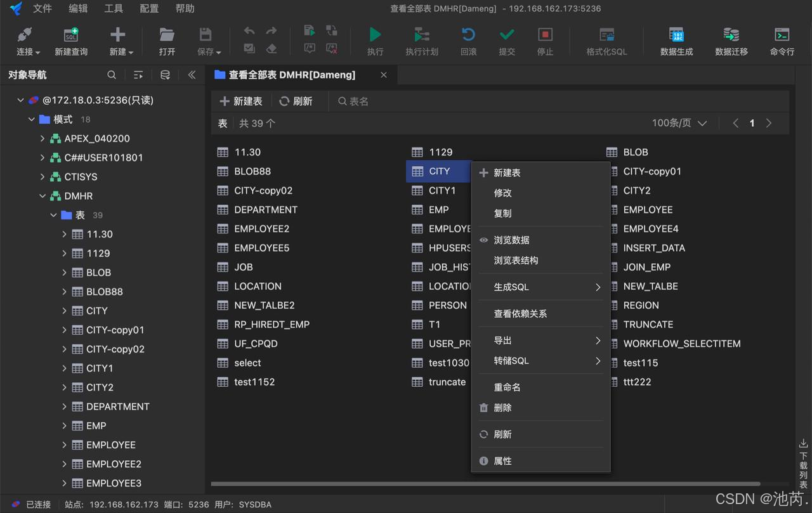The height and width of the screenshot is (513, 812).
Task: Click the 执行计划 execution plan icon
Action: pyautogui.click(x=421, y=38)
